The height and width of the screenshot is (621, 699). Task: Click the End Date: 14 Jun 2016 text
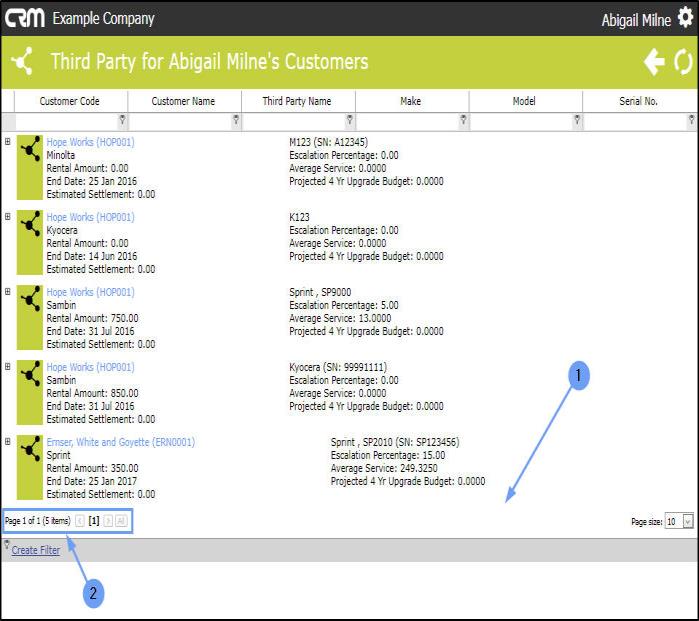91,256
